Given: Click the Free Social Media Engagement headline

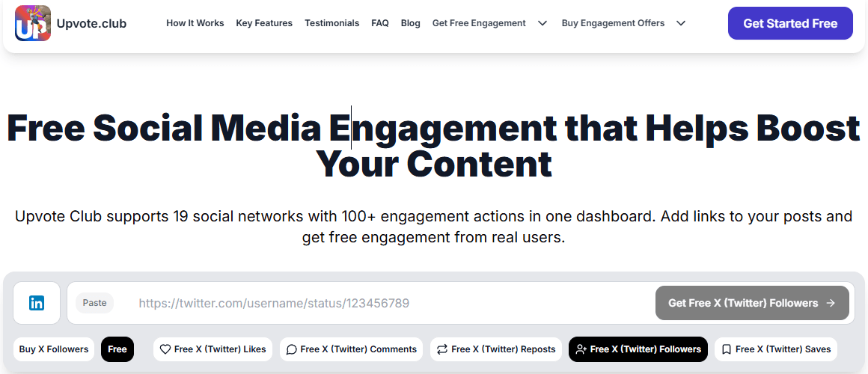Looking at the screenshot, I should coord(434,146).
